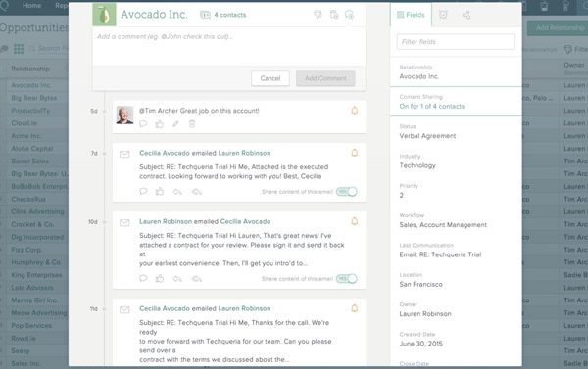Like the Tim Archer comment with thumbs-up

160,124
